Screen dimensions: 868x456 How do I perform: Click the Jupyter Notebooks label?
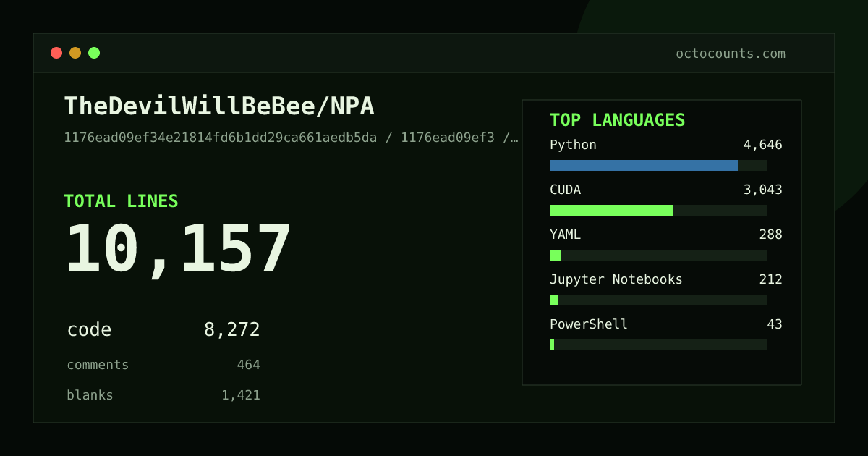[616, 279]
